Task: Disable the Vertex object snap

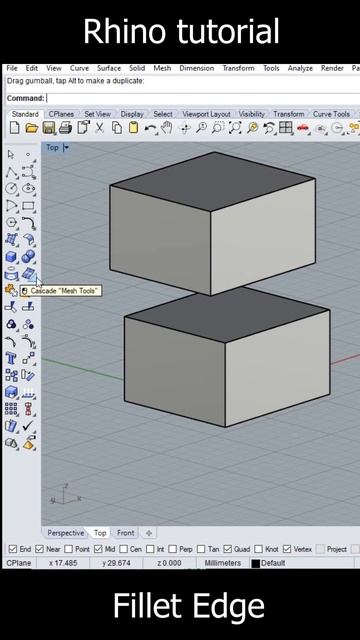Action: pyautogui.click(x=287, y=549)
